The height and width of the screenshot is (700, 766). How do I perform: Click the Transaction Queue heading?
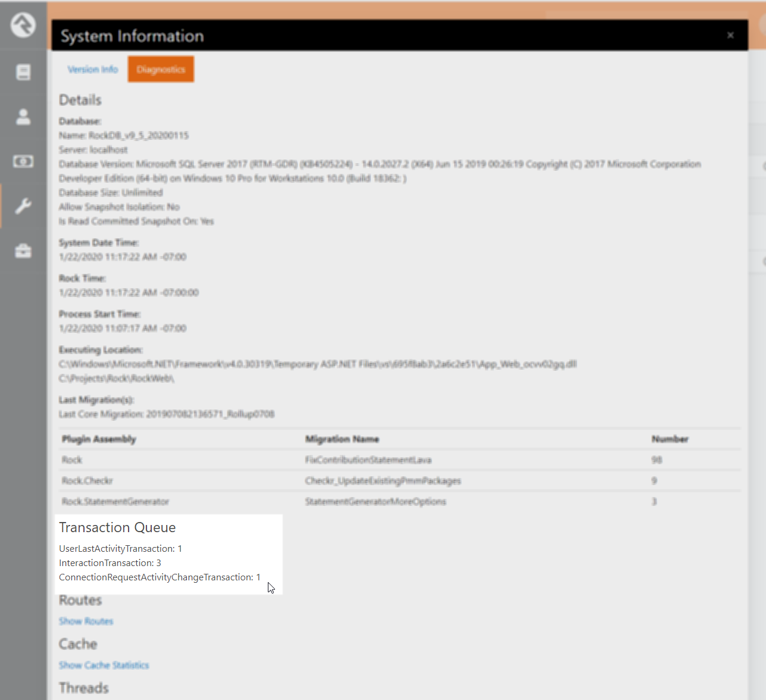point(117,527)
